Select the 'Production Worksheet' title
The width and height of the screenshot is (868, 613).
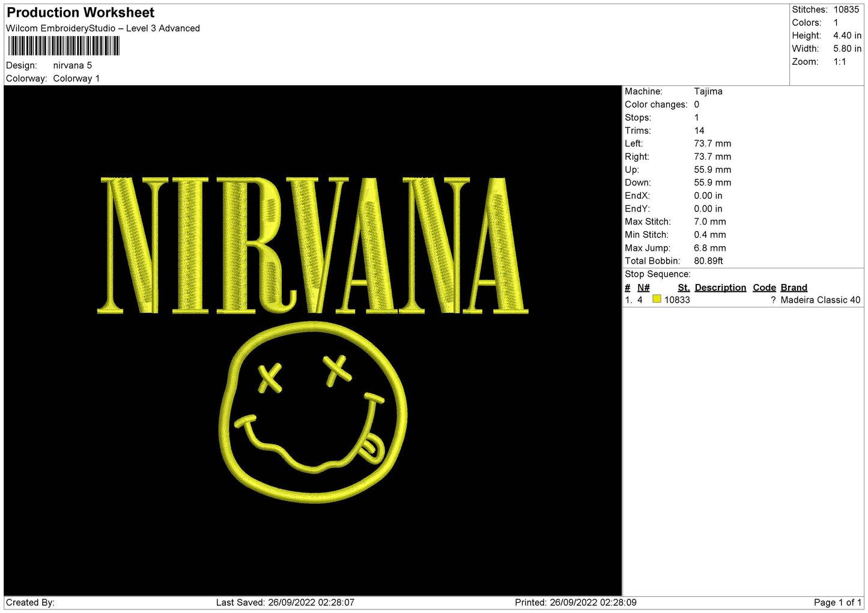pyautogui.click(x=80, y=13)
